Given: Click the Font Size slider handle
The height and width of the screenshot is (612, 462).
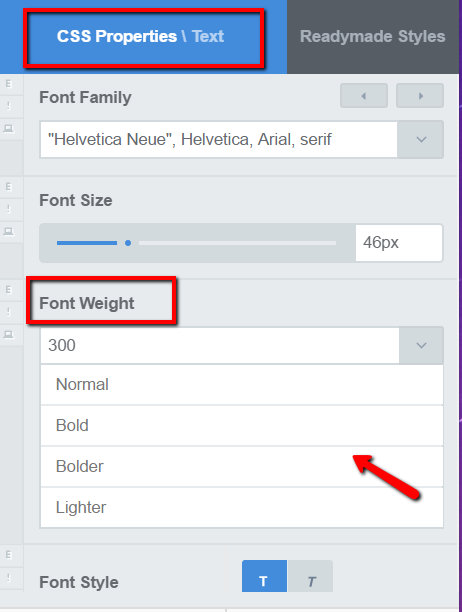Looking at the screenshot, I should pyautogui.click(x=128, y=243).
